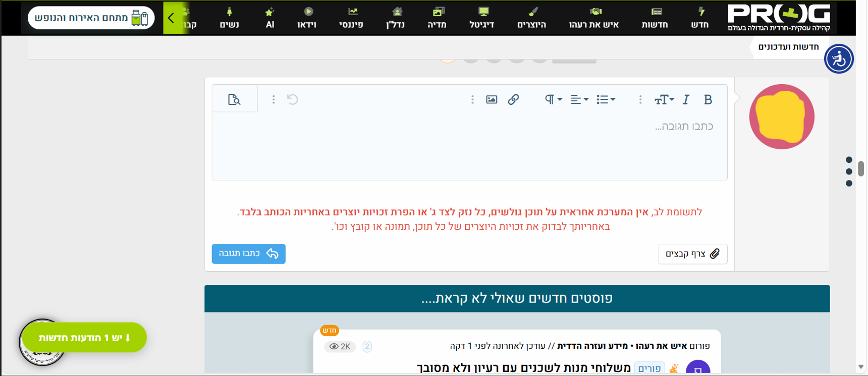The height and width of the screenshot is (376, 868).
Task: Preview the reply using magnifier page icon
Action: [x=234, y=100]
